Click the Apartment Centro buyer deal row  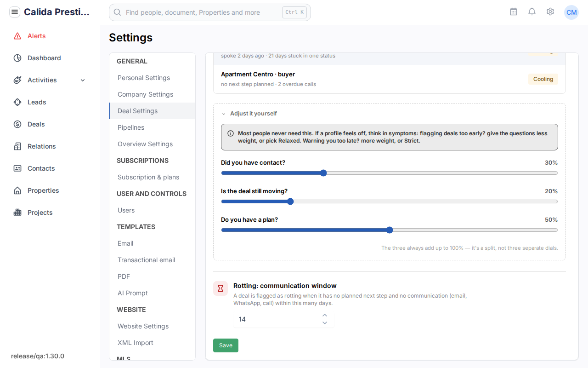[x=390, y=79]
